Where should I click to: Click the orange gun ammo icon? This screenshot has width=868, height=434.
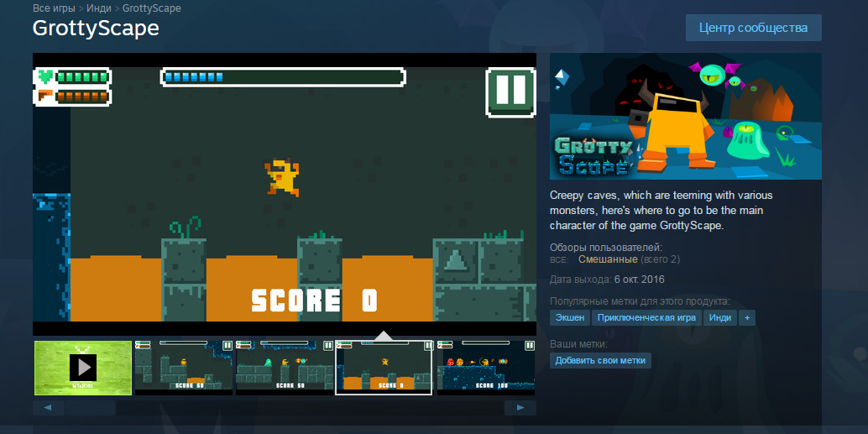(x=44, y=97)
